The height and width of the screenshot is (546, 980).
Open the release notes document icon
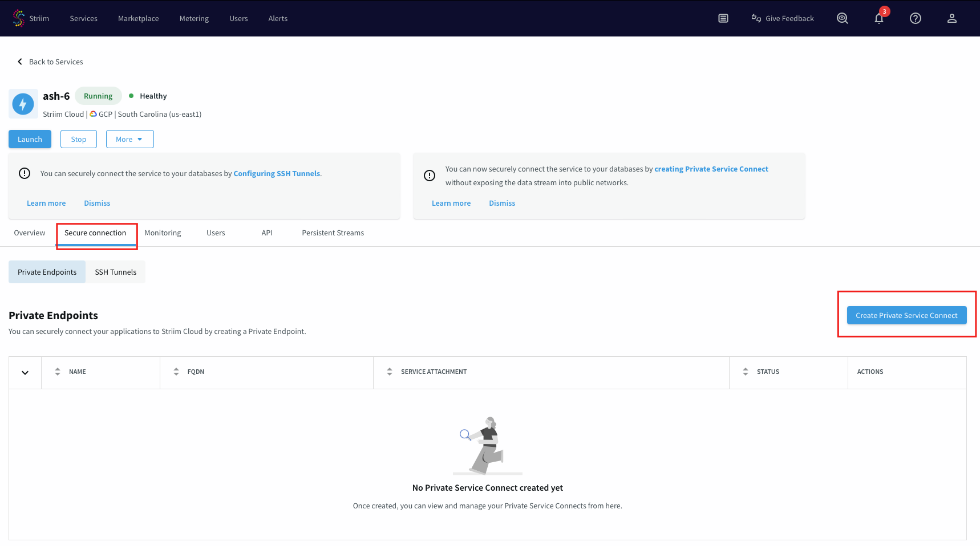(723, 18)
